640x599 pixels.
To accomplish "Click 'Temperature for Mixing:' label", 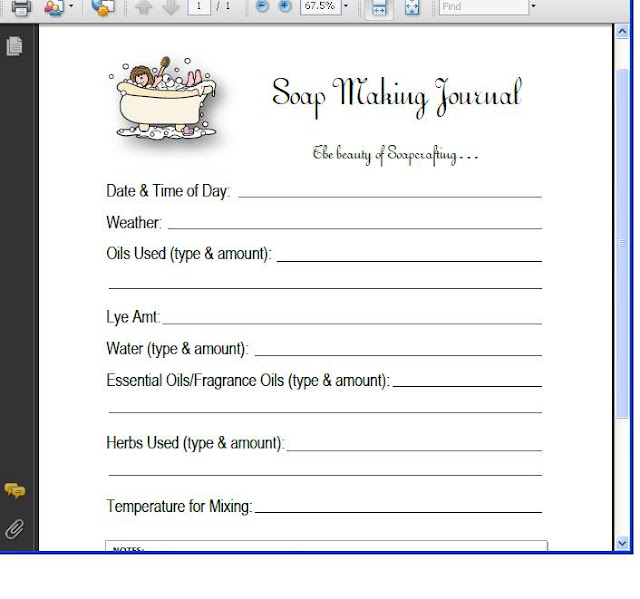I will [x=179, y=506].
